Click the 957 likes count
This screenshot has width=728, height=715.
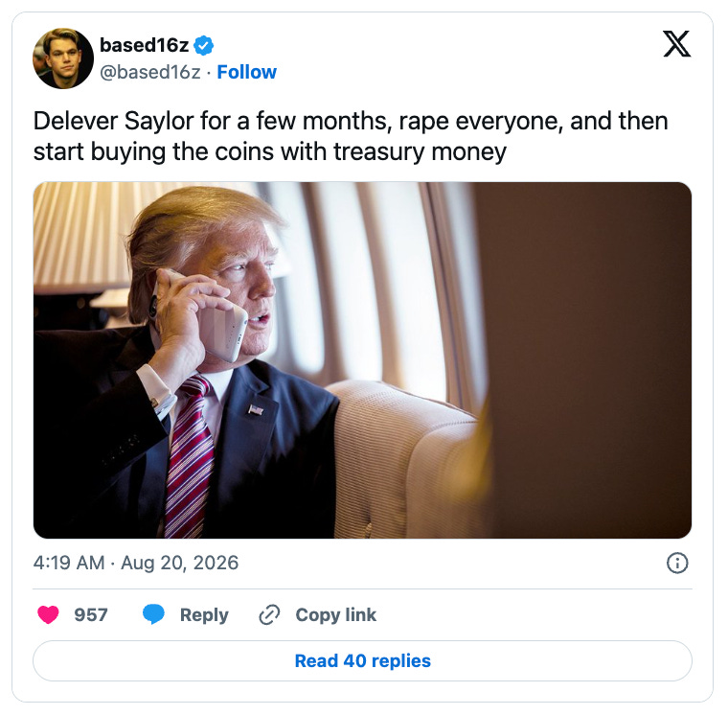click(x=91, y=614)
